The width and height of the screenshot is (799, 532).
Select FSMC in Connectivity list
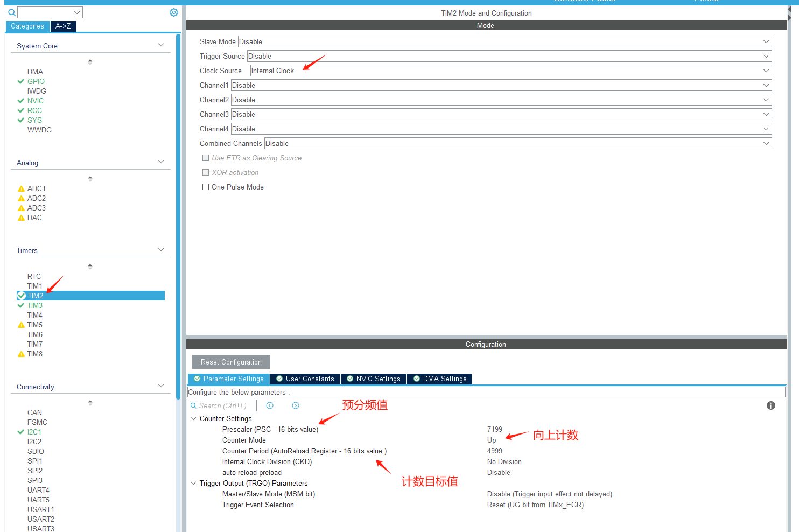(x=37, y=422)
